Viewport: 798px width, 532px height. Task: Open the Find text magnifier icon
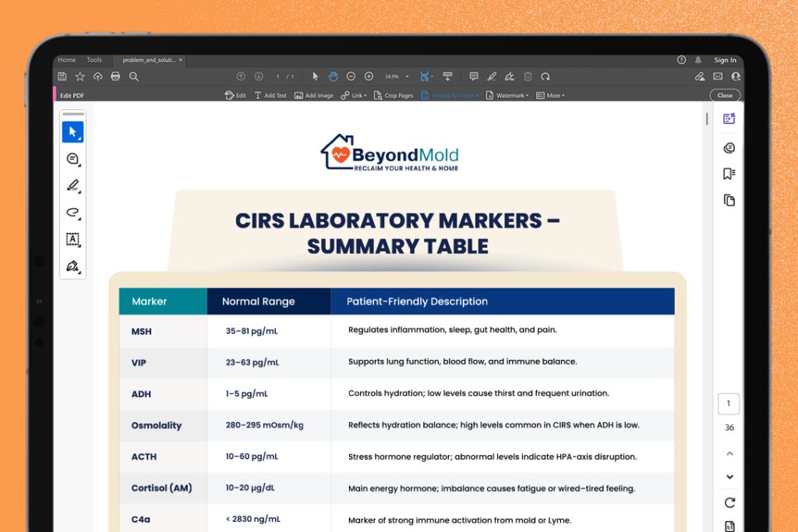[x=134, y=76]
